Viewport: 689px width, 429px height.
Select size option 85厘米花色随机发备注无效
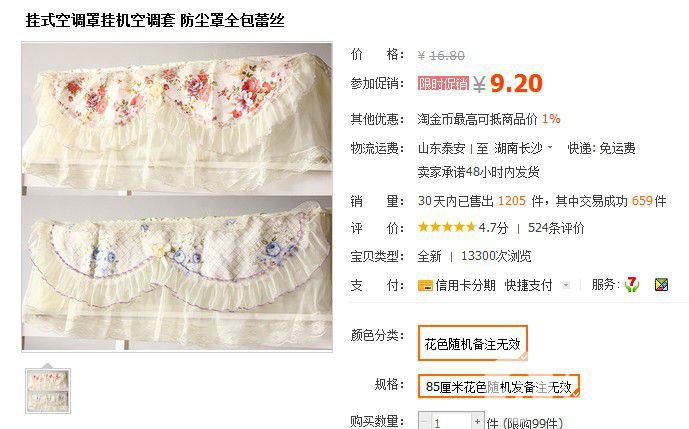click(499, 386)
